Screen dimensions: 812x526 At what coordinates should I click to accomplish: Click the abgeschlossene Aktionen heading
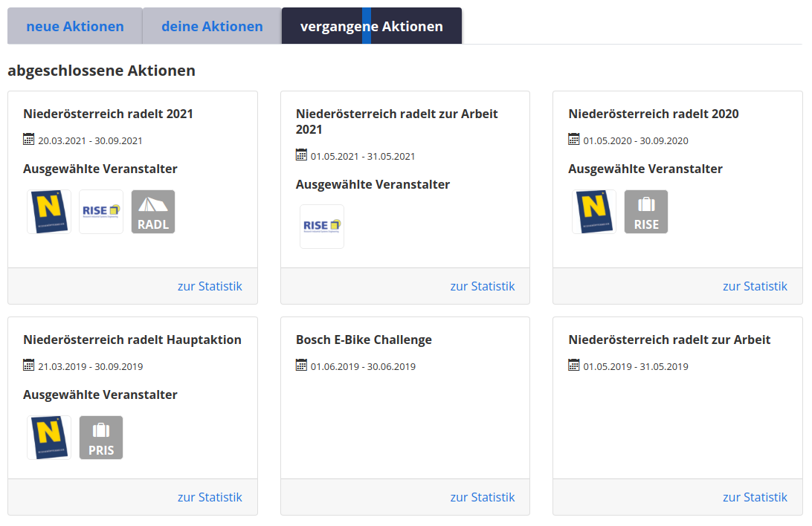(x=101, y=71)
